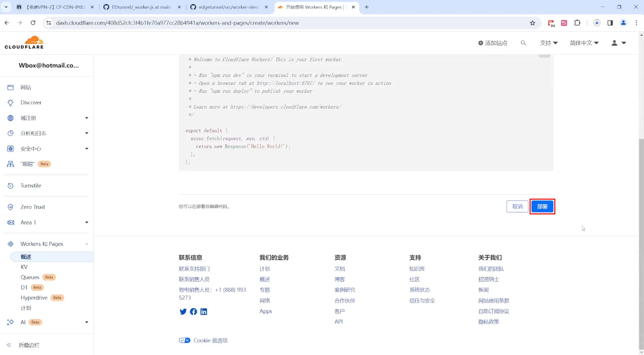The width and height of the screenshot is (644, 355).
Task: Expand the 分析和日志 submenu arrow
Action: click(x=87, y=133)
